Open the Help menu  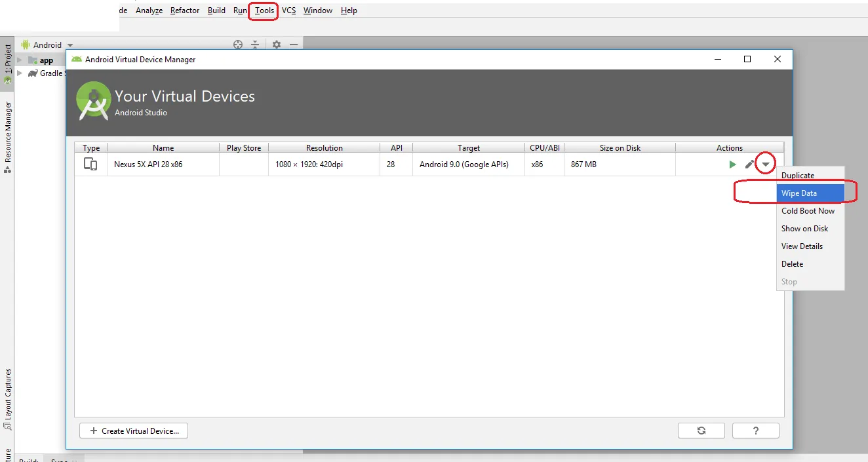tap(349, 10)
